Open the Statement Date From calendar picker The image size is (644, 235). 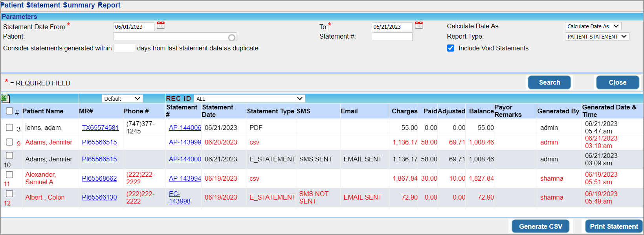click(x=161, y=25)
